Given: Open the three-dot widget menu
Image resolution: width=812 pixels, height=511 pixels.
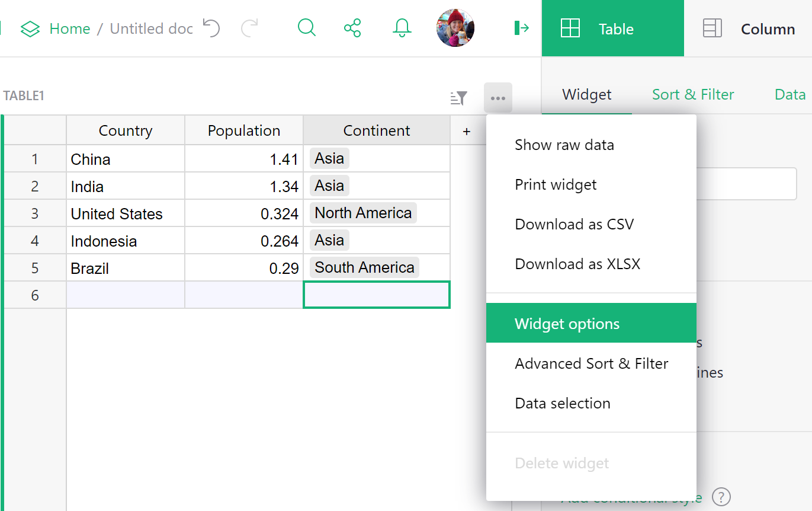Looking at the screenshot, I should click(498, 98).
